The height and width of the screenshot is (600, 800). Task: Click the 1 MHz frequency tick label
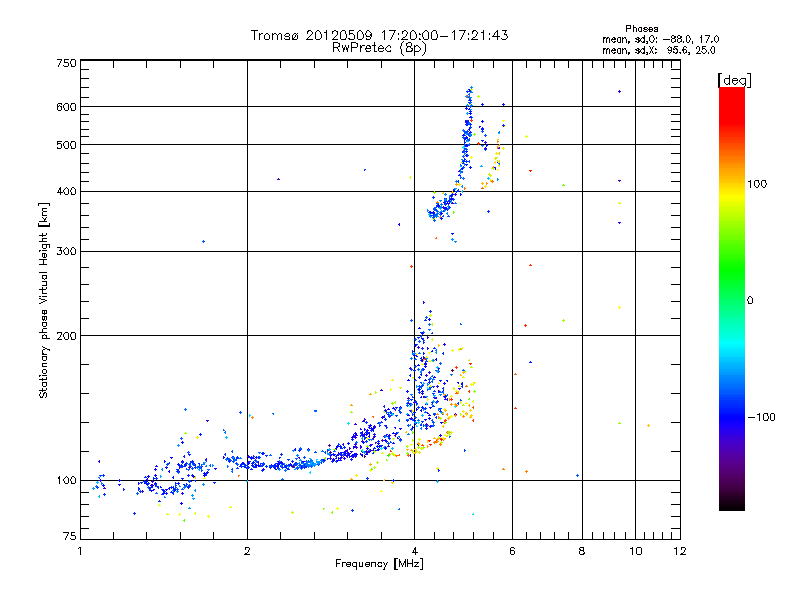(80, 552)
